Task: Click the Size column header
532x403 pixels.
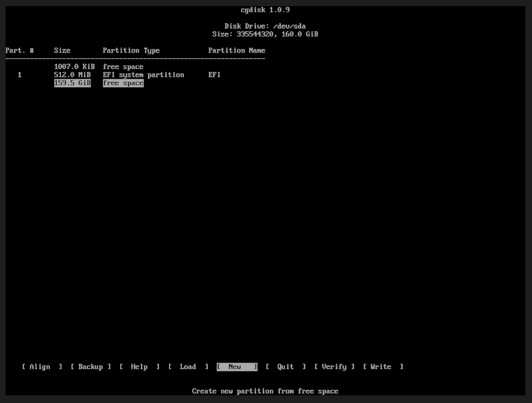Action: [x=62, y=50]
